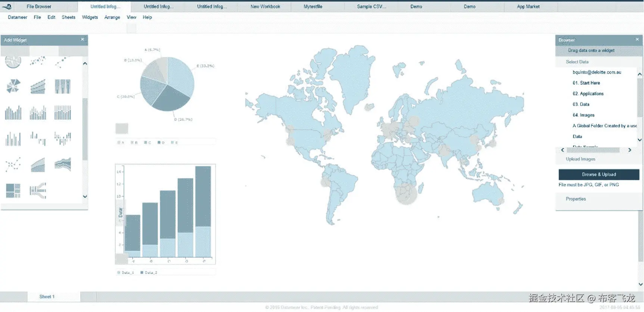
Task: Open the 03. Data folder
Action: [581, 104]
